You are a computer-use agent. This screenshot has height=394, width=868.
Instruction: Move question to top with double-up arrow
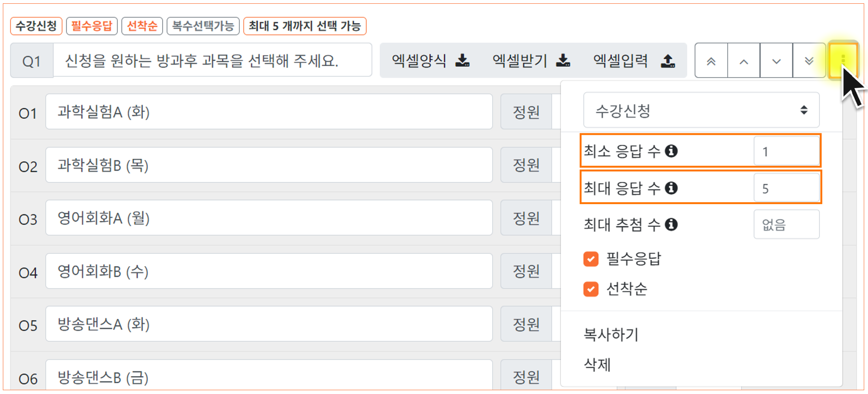[x=711, y=61]
